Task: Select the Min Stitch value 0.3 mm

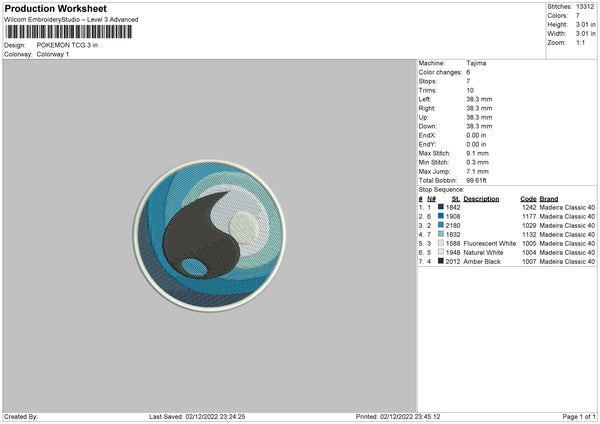Action: point(477,163)
